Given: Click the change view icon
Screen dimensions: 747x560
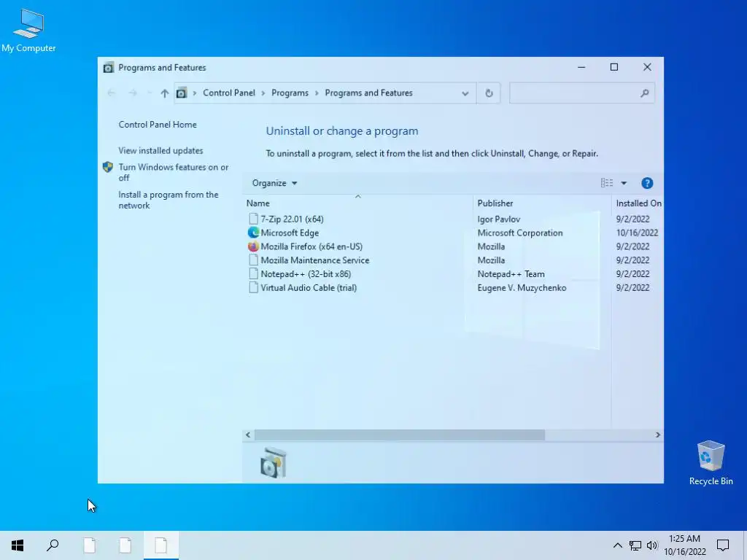Looking at the screenshot, I should pos(607,183).
